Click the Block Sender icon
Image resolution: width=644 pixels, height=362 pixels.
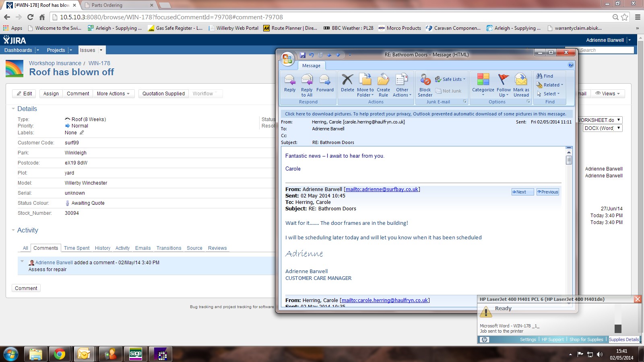425,85
